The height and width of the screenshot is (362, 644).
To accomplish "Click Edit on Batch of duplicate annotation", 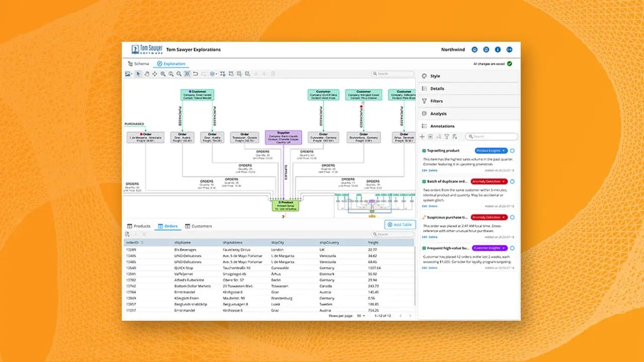I will [x=424, y=206].
